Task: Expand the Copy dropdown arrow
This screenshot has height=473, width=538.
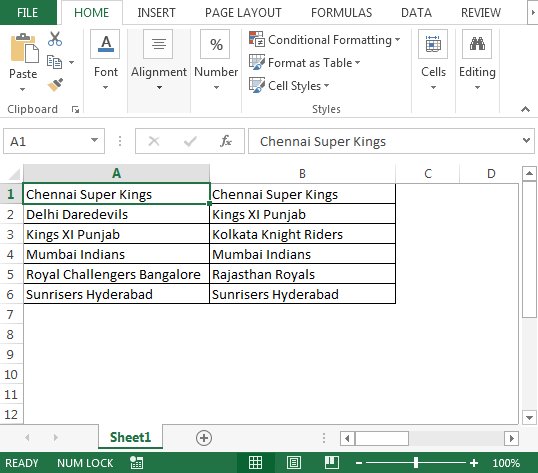Action: (71, 62)
